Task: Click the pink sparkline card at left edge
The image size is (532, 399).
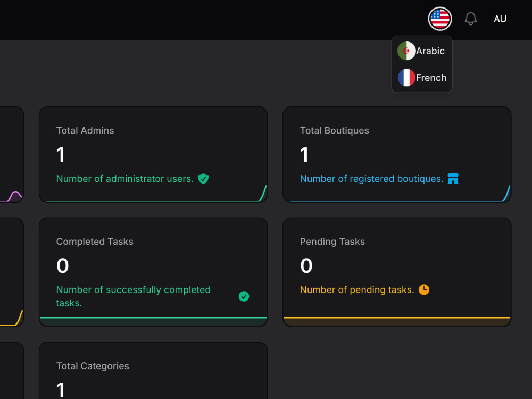Action: pyautogui.click(x=12, y=154)
